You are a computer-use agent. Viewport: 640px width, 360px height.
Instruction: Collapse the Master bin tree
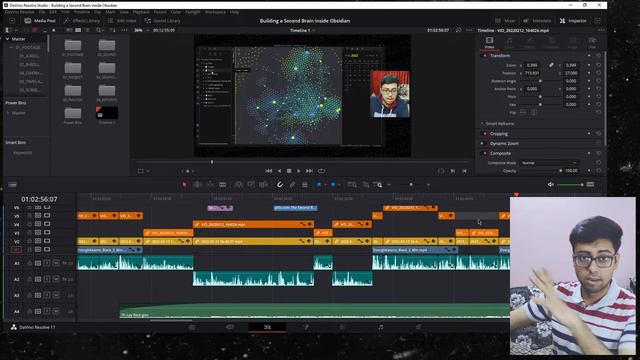pyautogui.click(x=7, y=39)
